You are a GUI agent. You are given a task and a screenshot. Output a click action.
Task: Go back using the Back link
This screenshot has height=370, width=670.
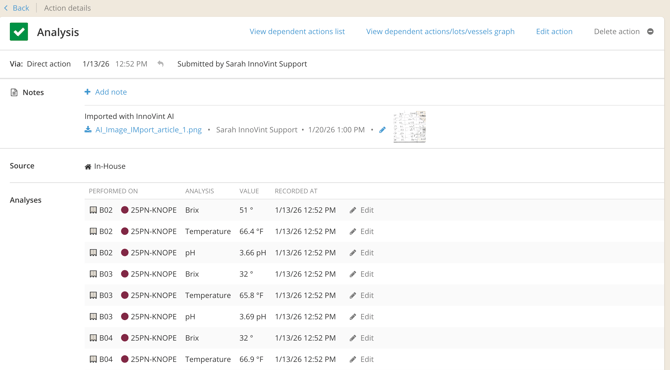tap(17, 8)
